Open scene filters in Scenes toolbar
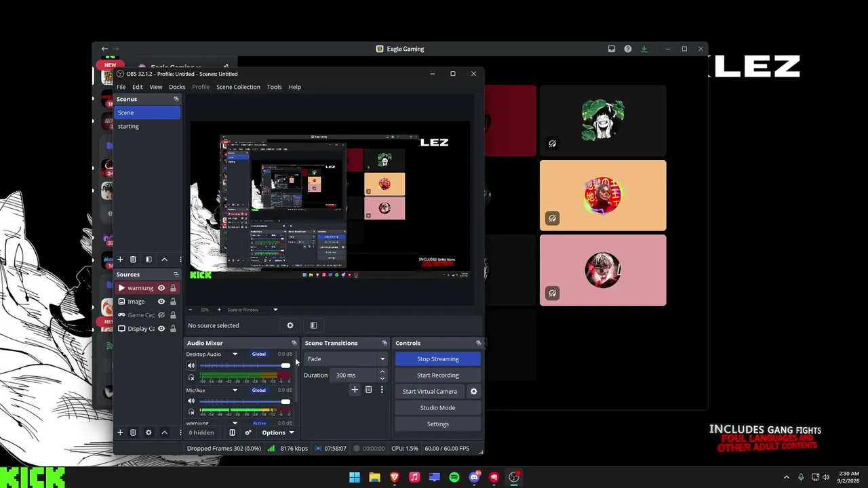 point(149,260)
